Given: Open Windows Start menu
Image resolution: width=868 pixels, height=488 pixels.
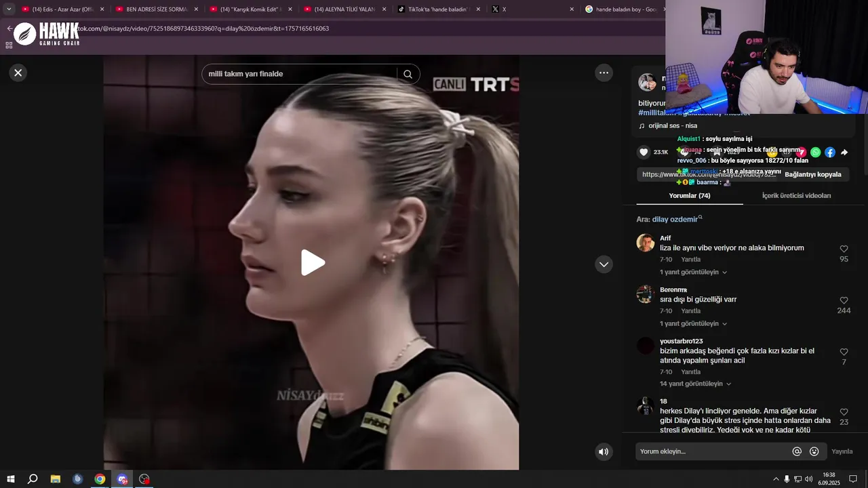Looking at the screenshot, I should click(11, 479).
